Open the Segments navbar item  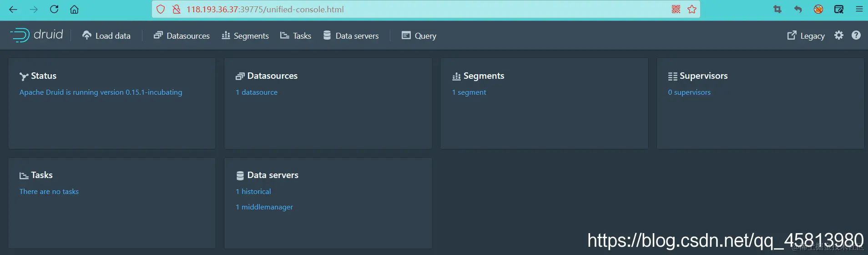[x=245, y=36]
